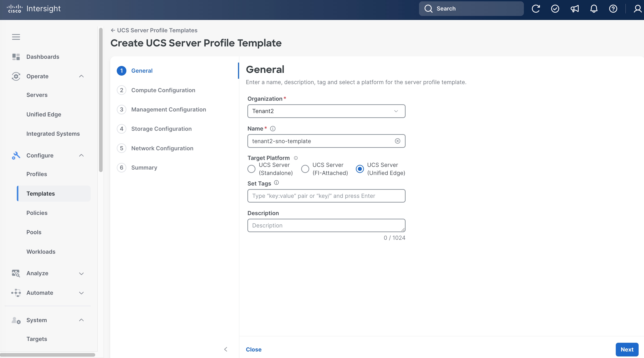Image resolution: width=644 pixels, height=358 pixels.
Task: Collapse the Configure section chevron
Action: pos(81,155)
